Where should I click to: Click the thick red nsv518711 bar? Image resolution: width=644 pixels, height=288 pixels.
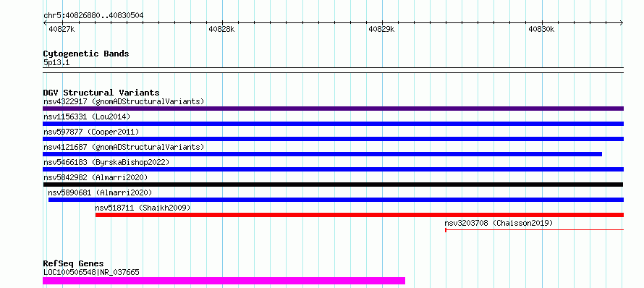360,215
